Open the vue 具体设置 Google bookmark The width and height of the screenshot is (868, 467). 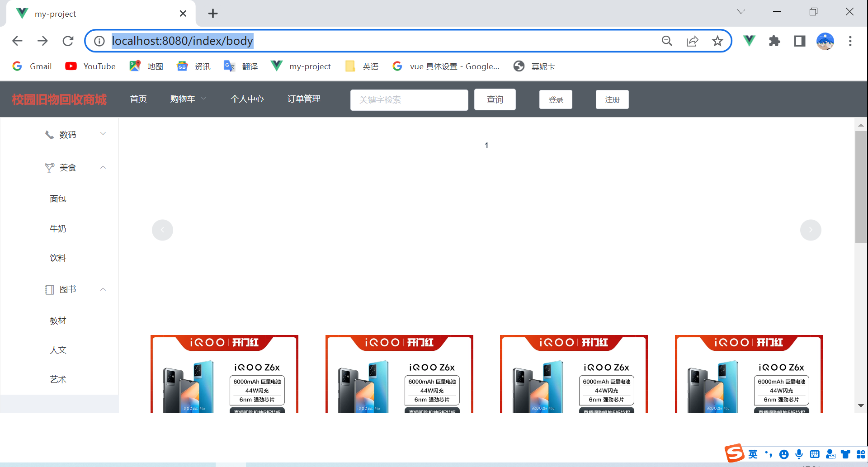[446, 66]
